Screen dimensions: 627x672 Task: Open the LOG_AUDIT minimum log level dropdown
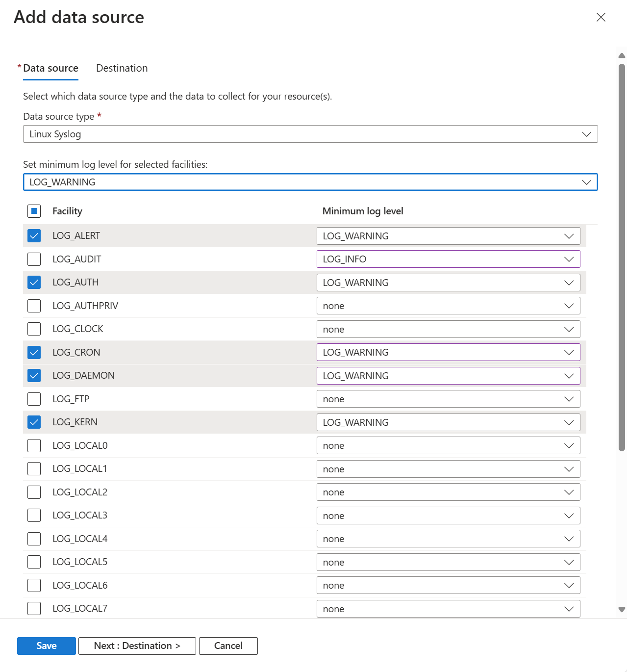(448, 259)
